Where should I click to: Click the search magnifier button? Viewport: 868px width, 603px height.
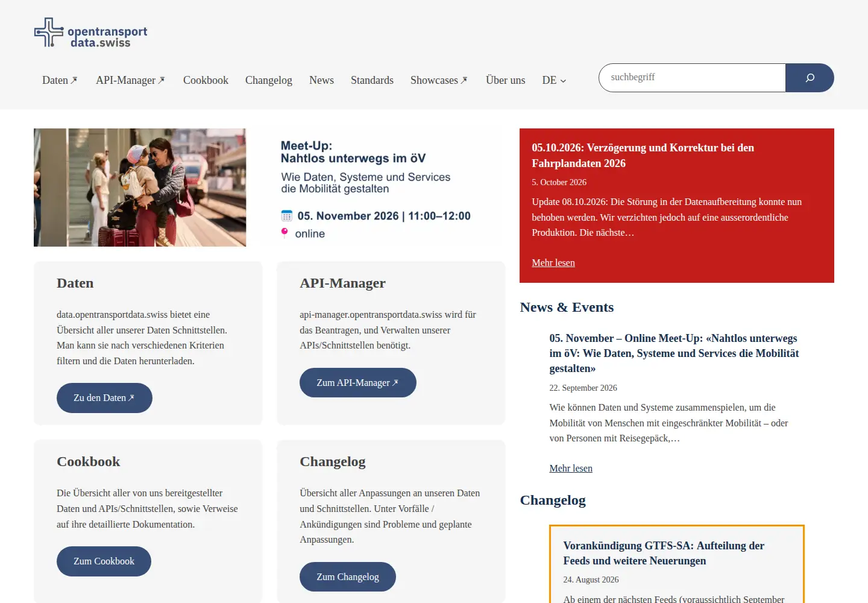click(x=810, y=78)
